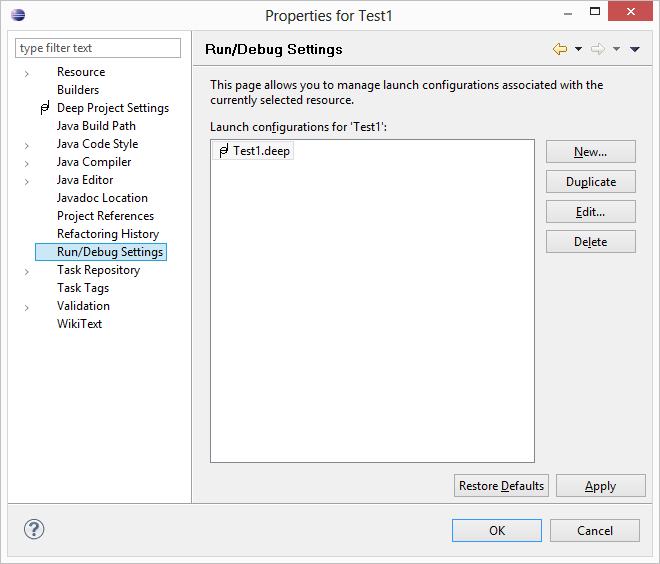
Task: Open the Project References page
Action: coord(105,216)
